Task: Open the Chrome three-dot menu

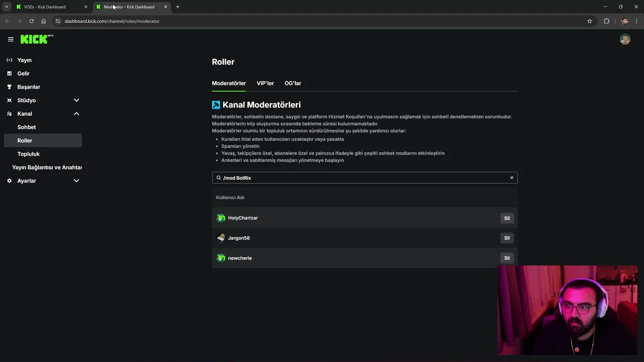Action: 637,21
